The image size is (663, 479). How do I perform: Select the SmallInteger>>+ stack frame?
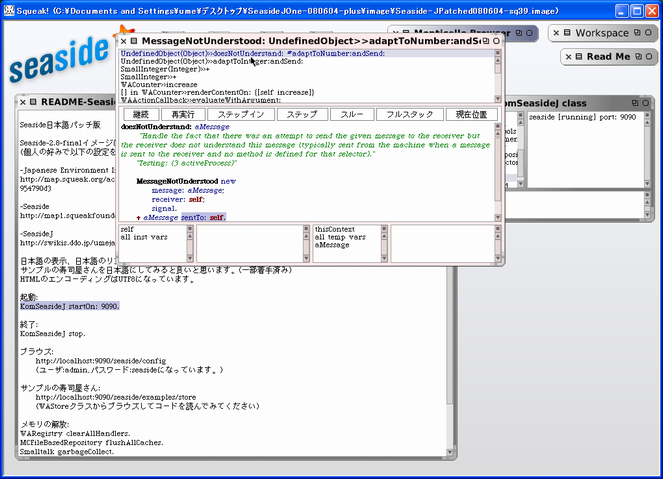[x=307, y=77]
